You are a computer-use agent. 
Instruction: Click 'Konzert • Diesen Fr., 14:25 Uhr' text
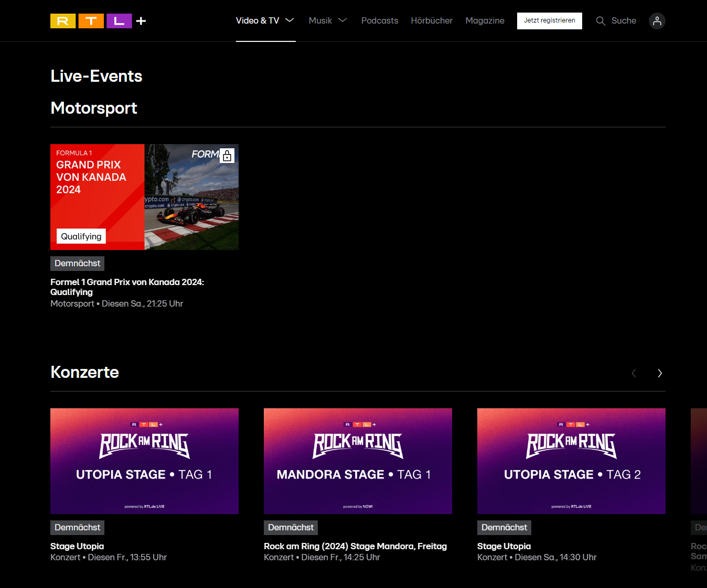pyautogui.click(x=322, y=557)
